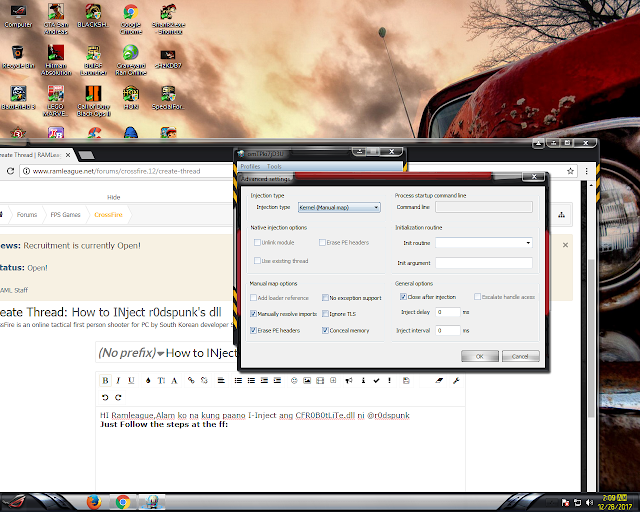
Task: Open the Profiles menu in the injector
Action: click(x=250, y=167)
